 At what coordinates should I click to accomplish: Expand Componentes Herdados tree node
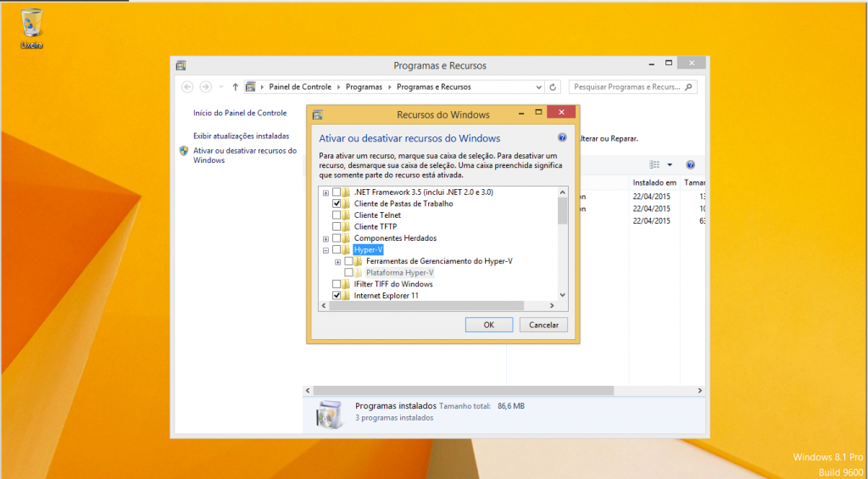pos(326,239)
